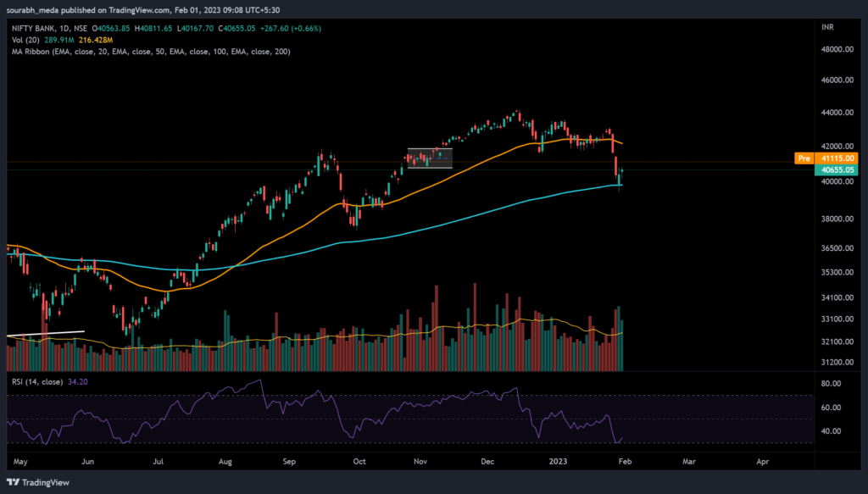868x494 pixels.
Task: Click the 40000.00 price axis label
Action: point(837,181)
